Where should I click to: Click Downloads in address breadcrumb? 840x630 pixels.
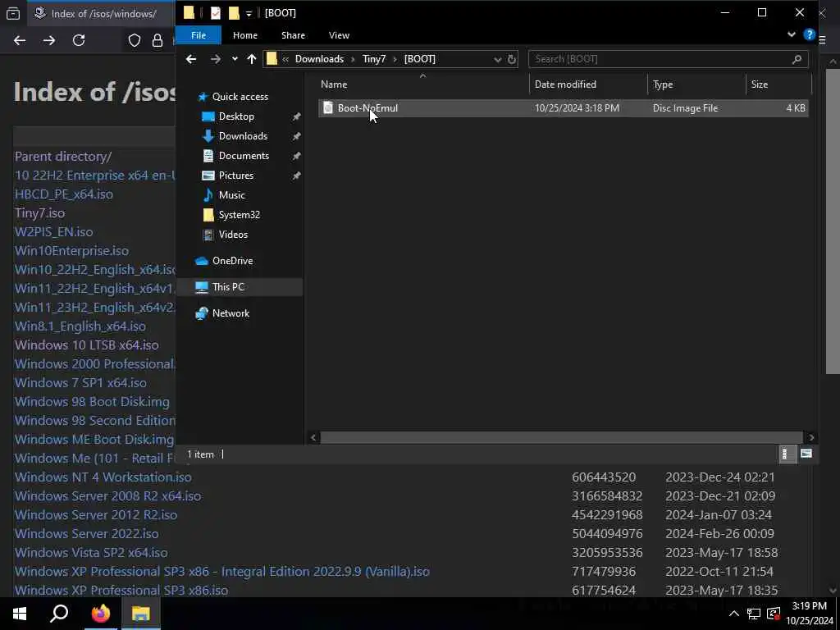pyautogui.click(x=319, y=59)
